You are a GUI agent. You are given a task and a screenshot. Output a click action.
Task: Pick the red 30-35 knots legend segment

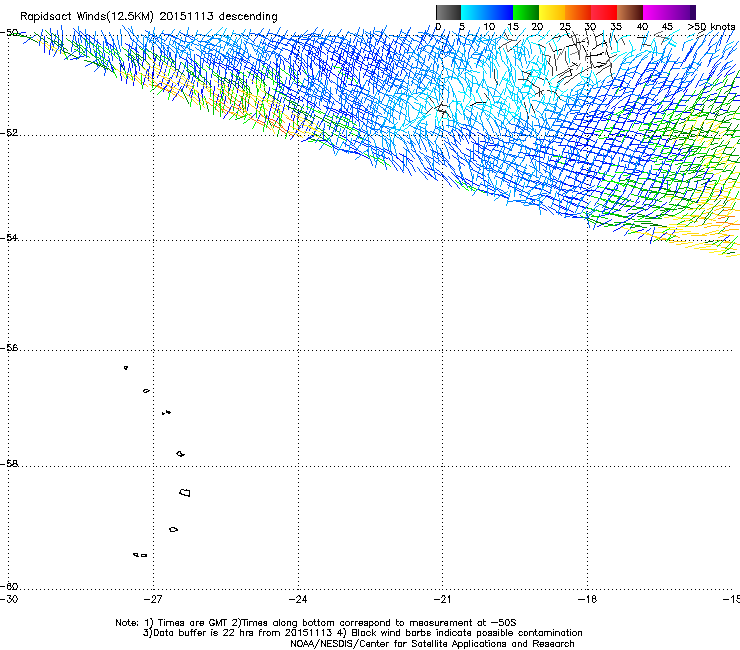pos(604,12)
